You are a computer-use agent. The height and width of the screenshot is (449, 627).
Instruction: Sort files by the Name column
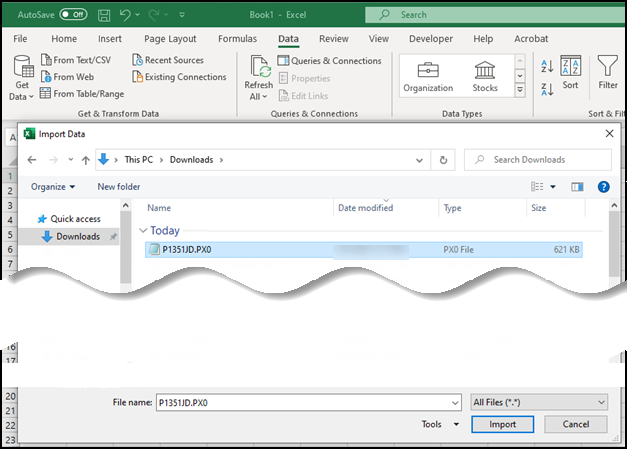pos(159,208)
